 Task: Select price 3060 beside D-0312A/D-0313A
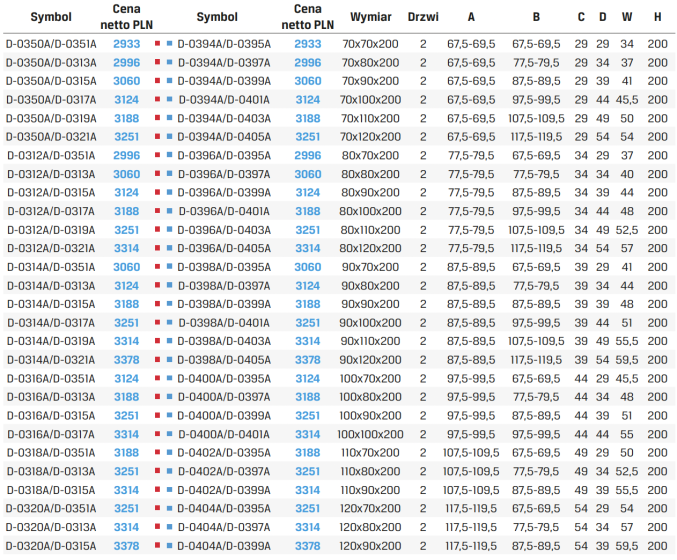click(127, 174)
